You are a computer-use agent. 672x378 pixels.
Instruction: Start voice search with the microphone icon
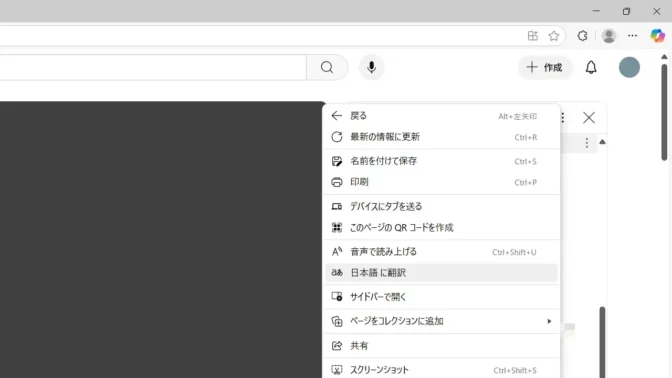[371, 67]
